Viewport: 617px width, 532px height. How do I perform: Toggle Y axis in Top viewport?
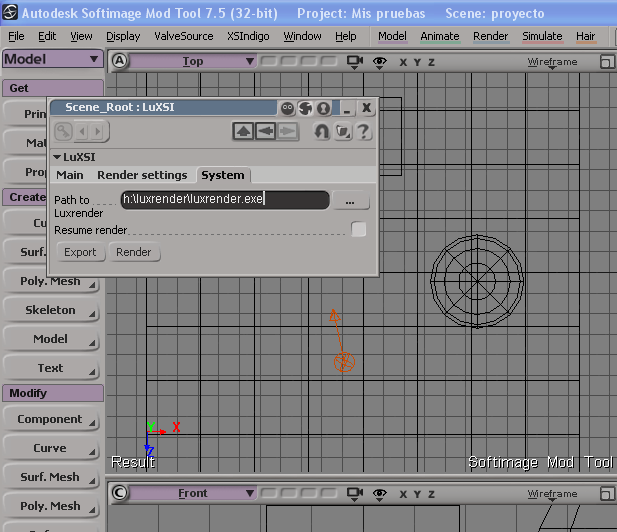pos(417,62)
